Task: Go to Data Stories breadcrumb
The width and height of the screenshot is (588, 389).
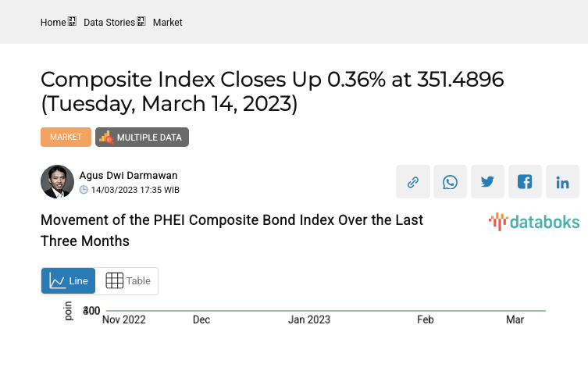Action: 109,23
